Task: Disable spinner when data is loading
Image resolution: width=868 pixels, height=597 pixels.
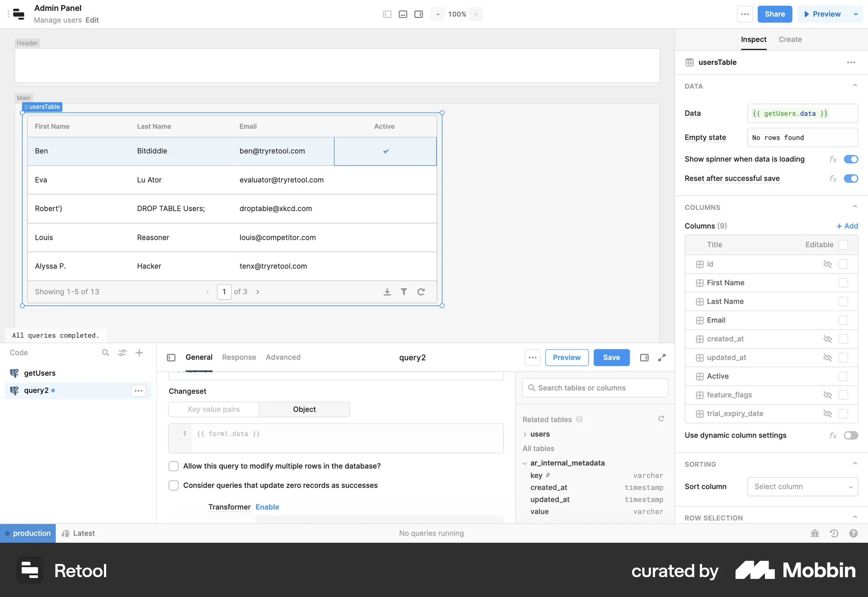Action: tap(851, 159)
